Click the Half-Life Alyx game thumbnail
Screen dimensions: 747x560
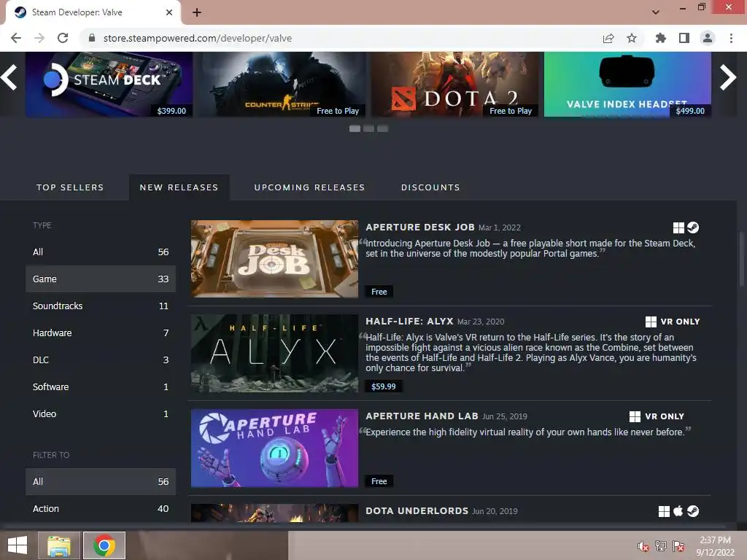(x=274, y=353)
